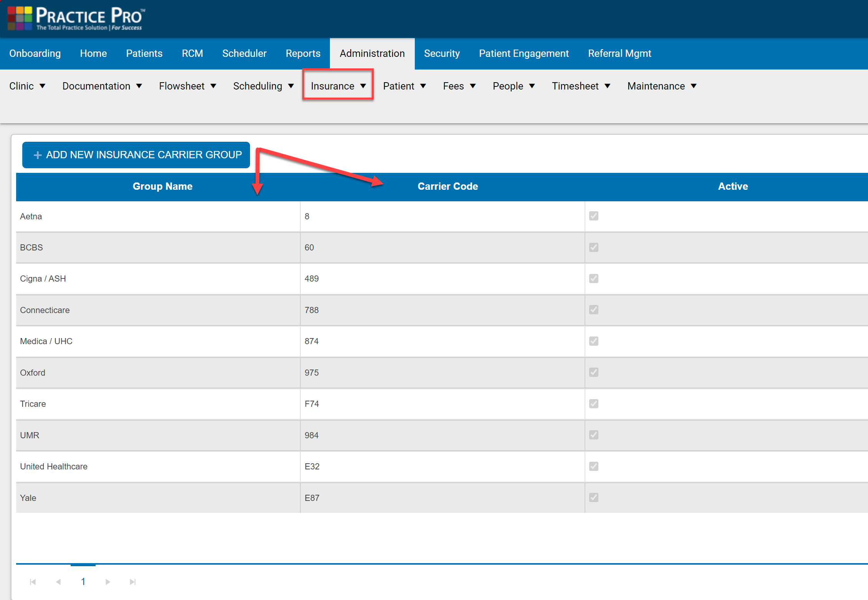Expand the Maintenance dropdown menu
The width and height of the screenshot is (868, 600).
(x=662, y=86)
